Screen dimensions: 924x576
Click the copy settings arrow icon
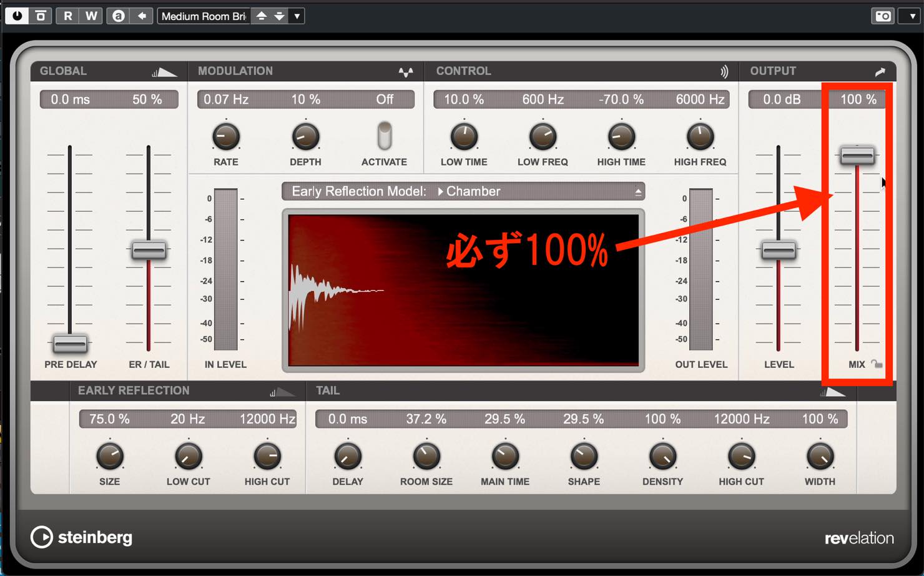142,16
